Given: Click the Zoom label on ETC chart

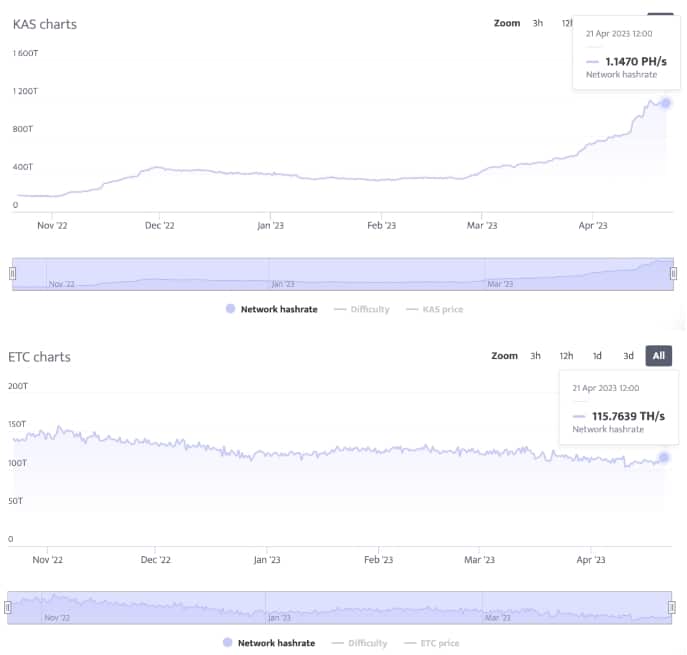Looking at the screenshot, I should click(504, 356).
